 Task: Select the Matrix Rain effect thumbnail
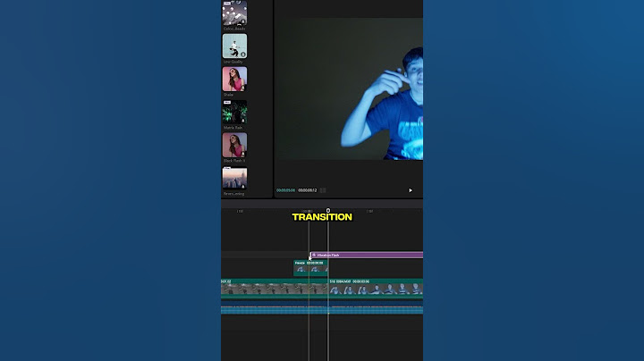[234, 112]
